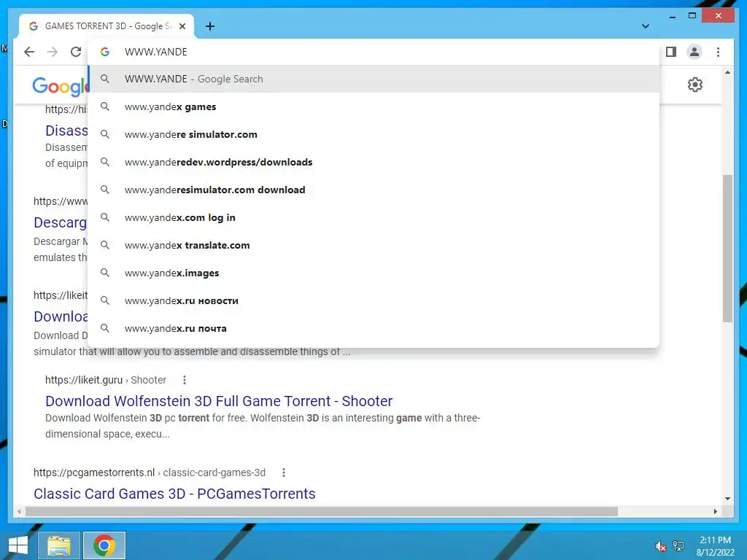Choose suggestion www.yandex games
The image size is (747, 560).
pyautogui.click(x=374, y=106)
